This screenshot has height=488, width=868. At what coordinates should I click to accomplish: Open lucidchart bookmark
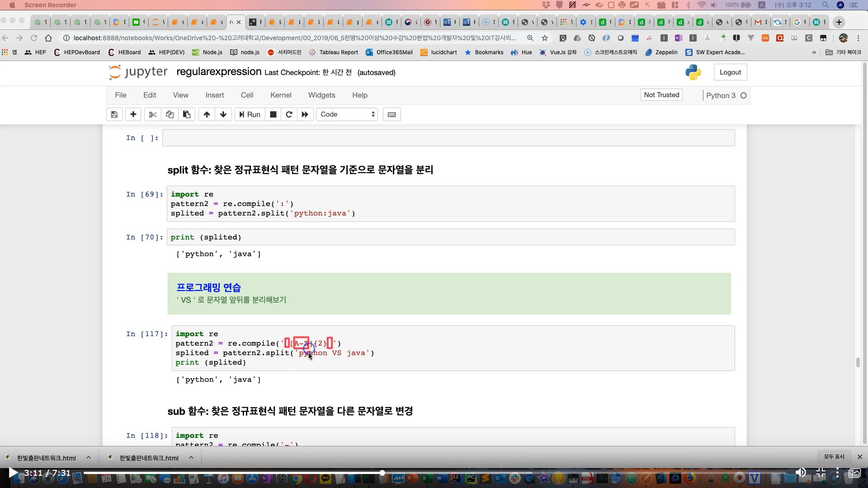(x=439, y=52)
